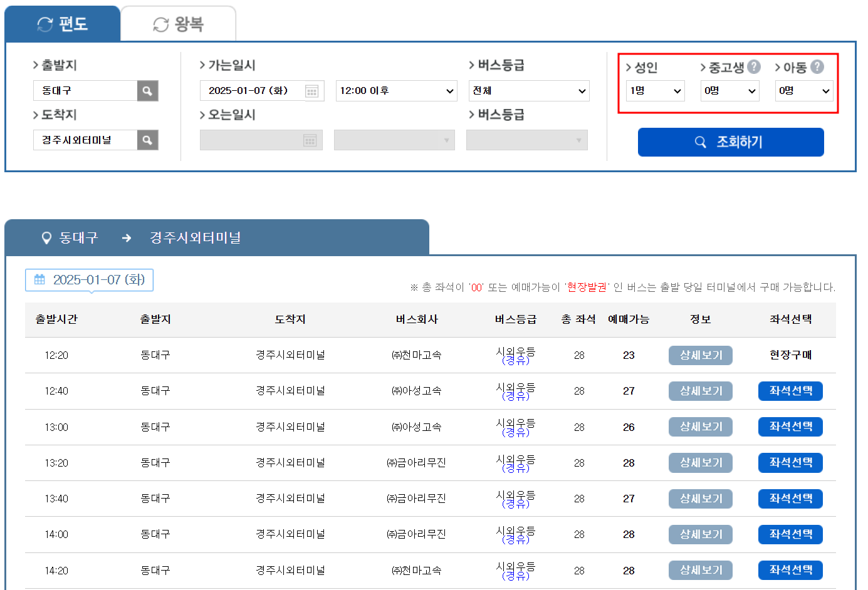
Task: Click 상세보기 for the 14:20 bus
Action: point(701,570)
